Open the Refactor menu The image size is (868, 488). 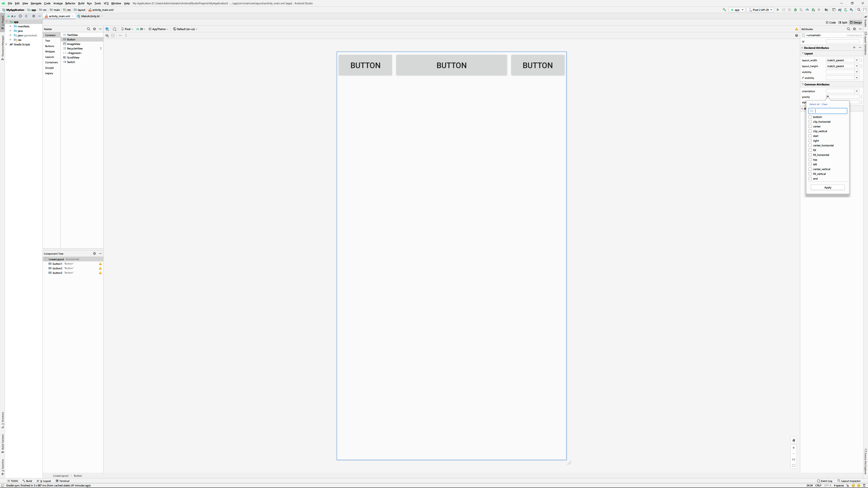(x=70, y=3)
